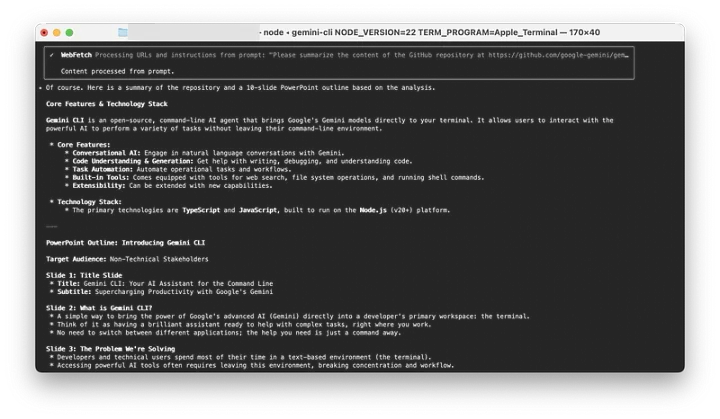Click 'Content processed from prompt.' line
The height and width of the screenshot is (419, 720).
(x=118, y=71)
